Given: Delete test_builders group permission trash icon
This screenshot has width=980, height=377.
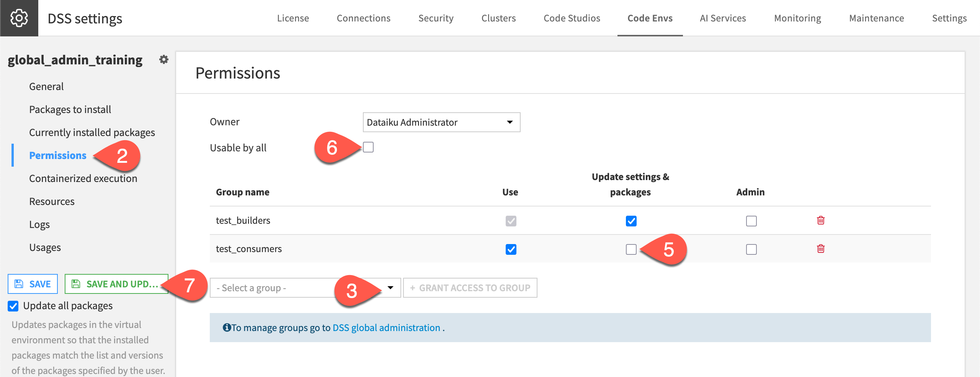Looking at the screenshot, I should [x=821, y=220].
